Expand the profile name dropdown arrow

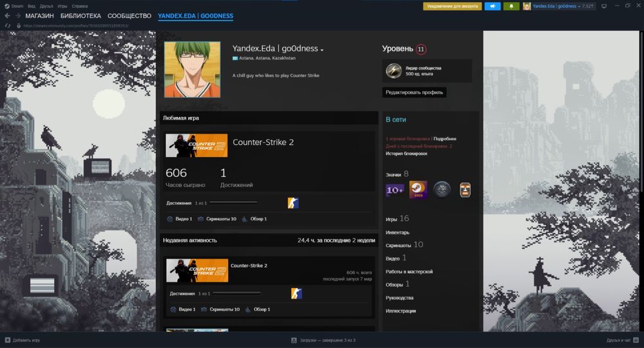pyautogui.click(x=322, y=50)
